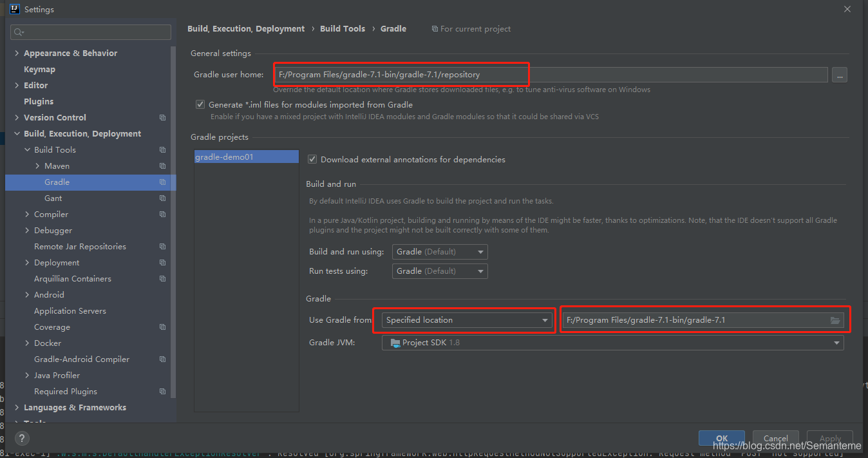Expand the Maven node

pyautogui.click(x=37, y=166)
